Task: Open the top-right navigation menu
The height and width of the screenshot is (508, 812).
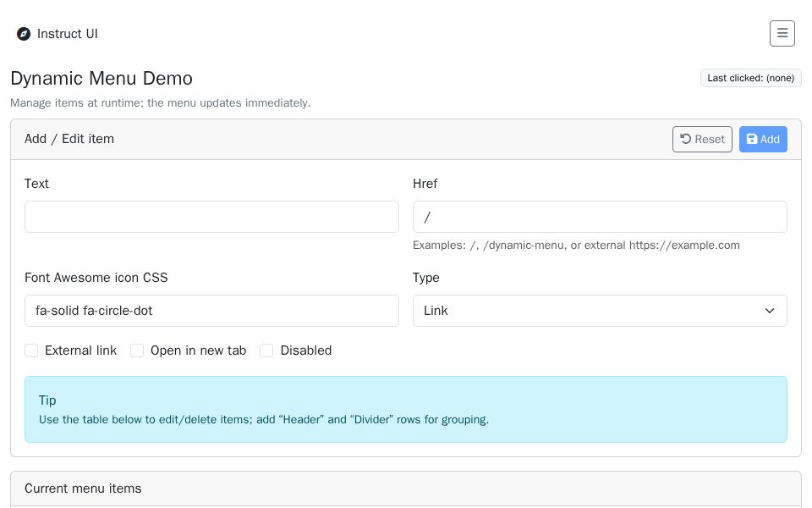Action: coord(782,33)
